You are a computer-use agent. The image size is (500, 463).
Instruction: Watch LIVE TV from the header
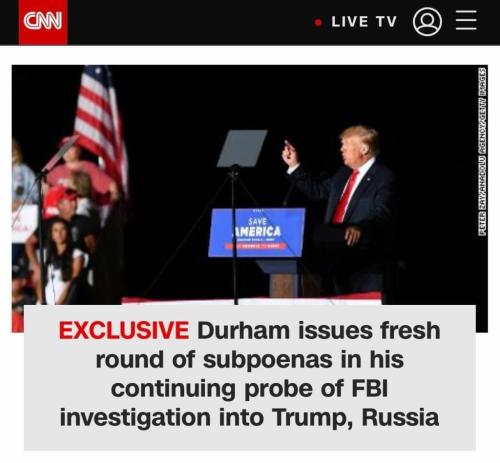click(364, 22)
